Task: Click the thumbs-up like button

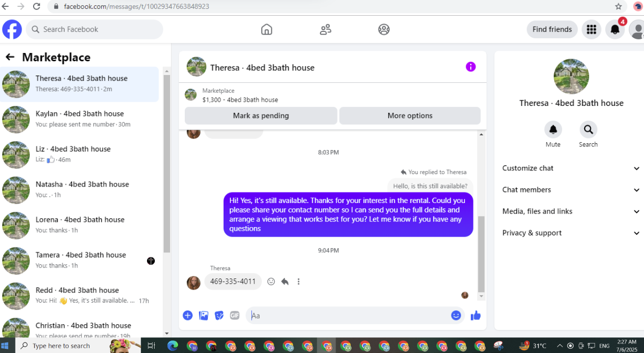Action: pyautogui.click(x=476, y=315)
